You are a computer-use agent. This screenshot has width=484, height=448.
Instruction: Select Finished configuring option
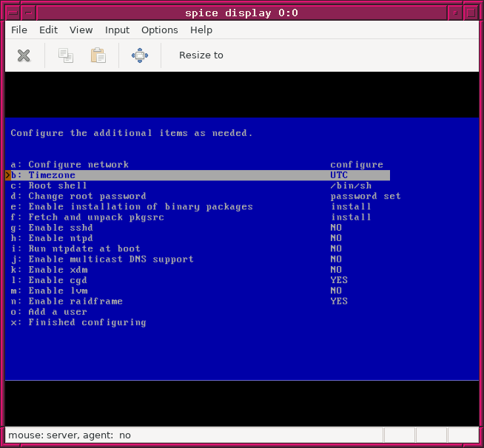(87, 322)
